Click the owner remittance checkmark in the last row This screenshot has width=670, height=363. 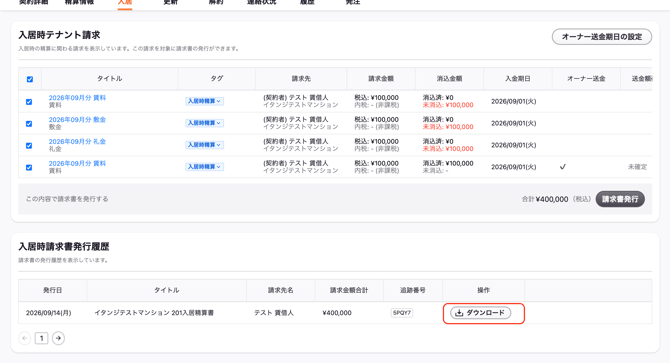(x=563, y=167)
